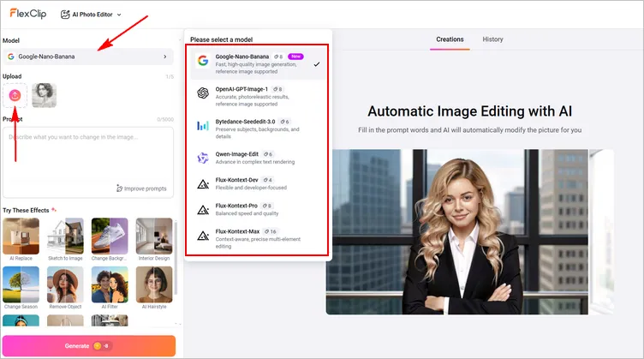Select OpenAI-GPT-Image-1 model option
This screenshot has width=644, height=359.
258,96
